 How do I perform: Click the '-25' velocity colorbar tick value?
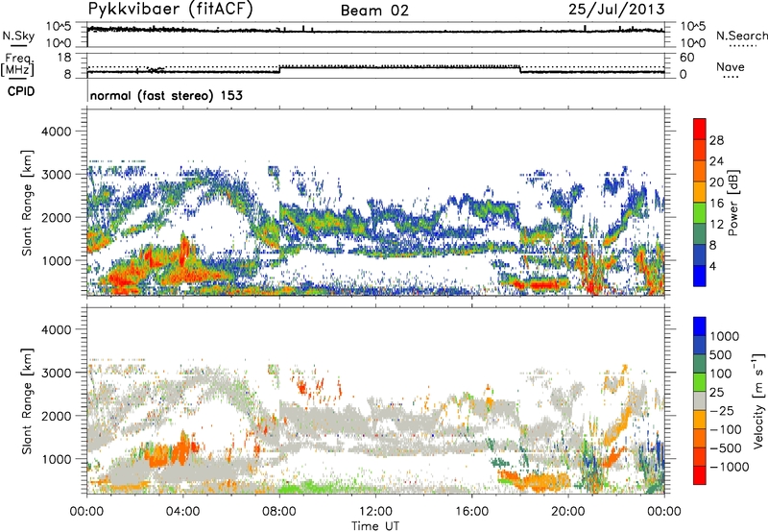click(722, 410)
